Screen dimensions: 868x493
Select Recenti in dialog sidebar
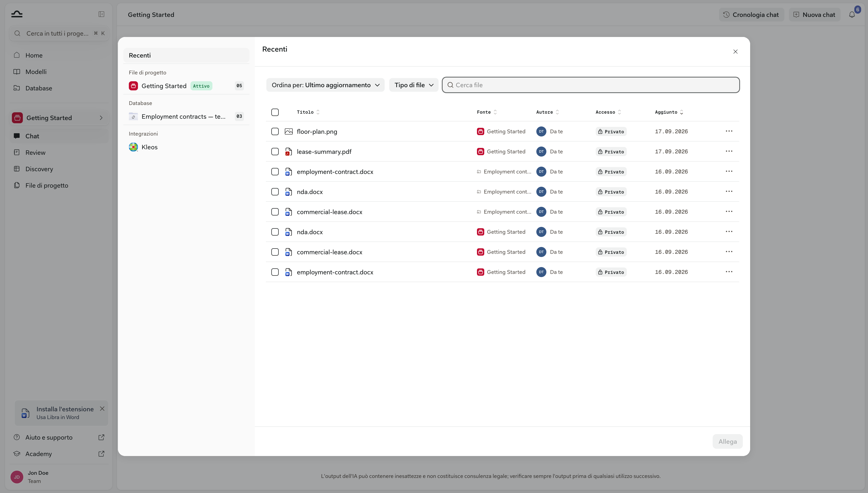pos(186,55)
